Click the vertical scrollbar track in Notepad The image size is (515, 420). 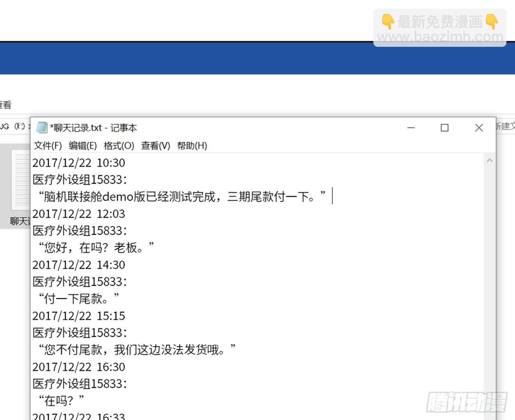(490, 279)
